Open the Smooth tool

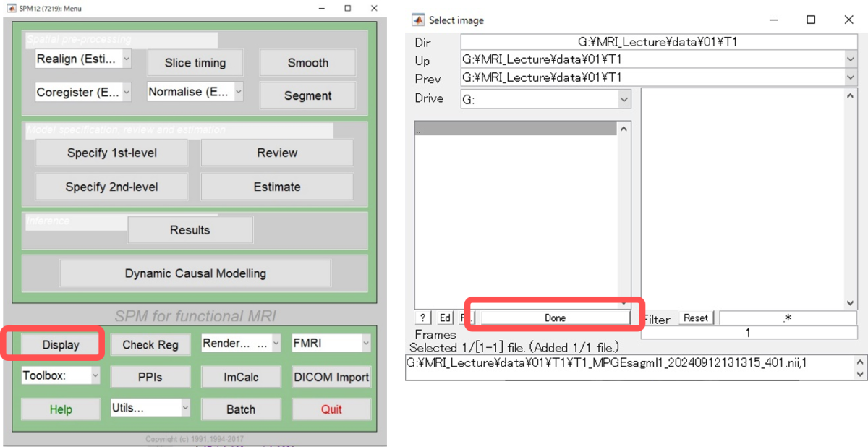[x=307, y=63]
